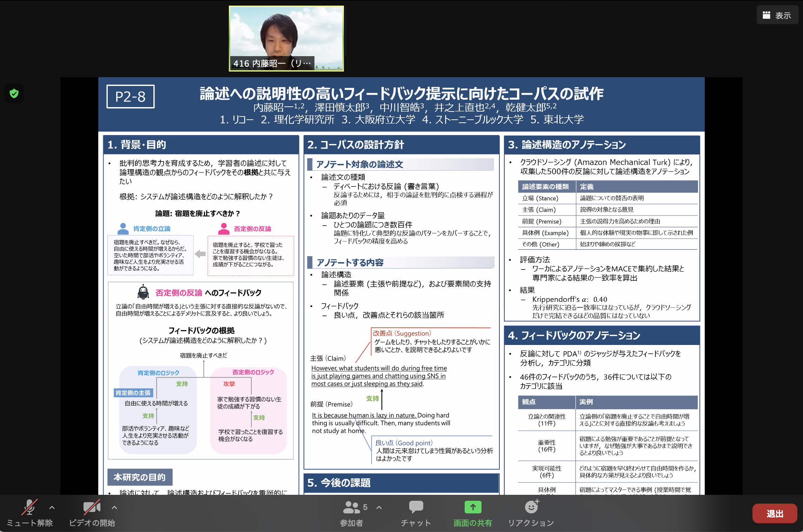
Task: Click the subheading アノテートする内容
Action: 350,262
